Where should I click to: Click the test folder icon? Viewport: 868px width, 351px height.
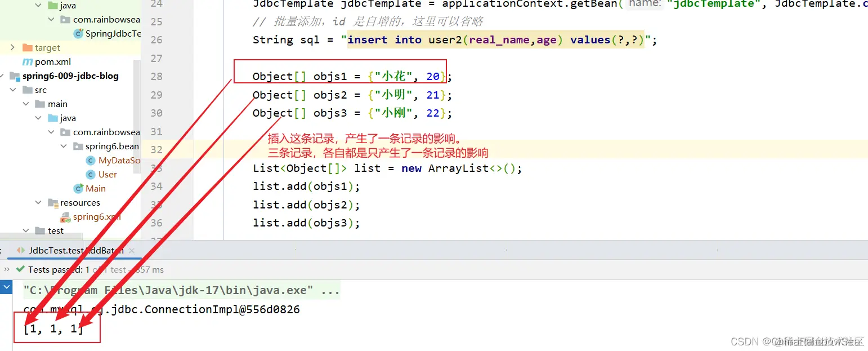39,231
